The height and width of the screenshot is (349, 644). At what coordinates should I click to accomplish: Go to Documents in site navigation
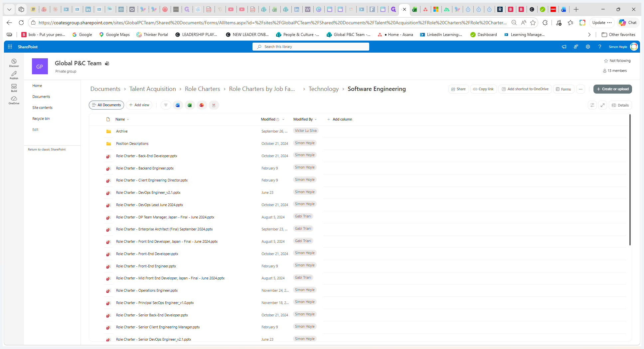pos(41,97)
